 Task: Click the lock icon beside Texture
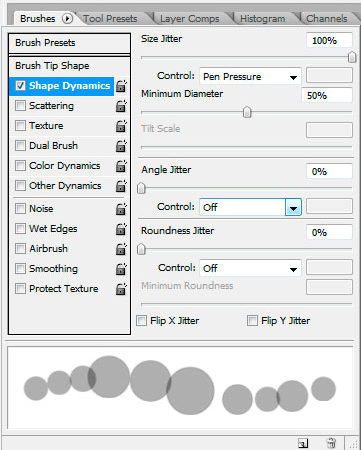point(121,126)
